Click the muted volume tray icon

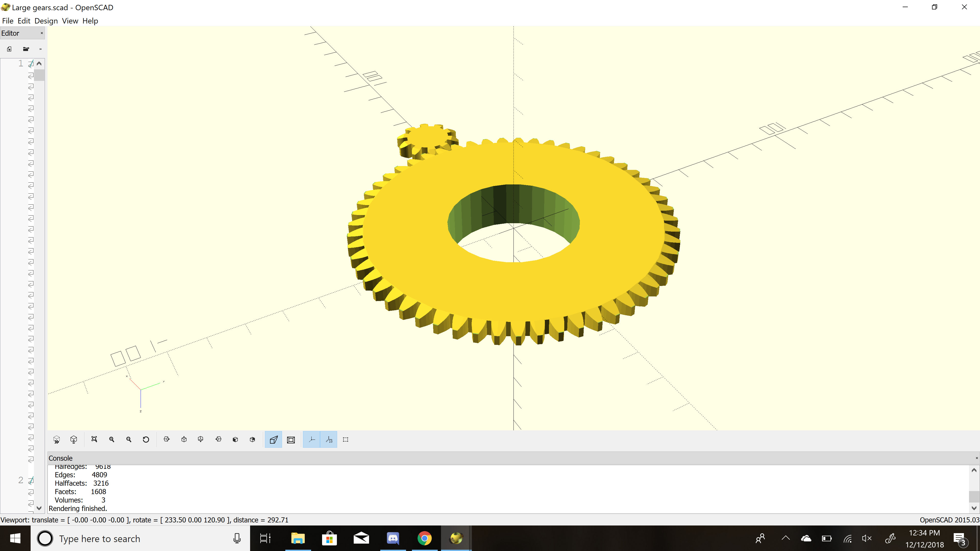(x=867, y=539)
